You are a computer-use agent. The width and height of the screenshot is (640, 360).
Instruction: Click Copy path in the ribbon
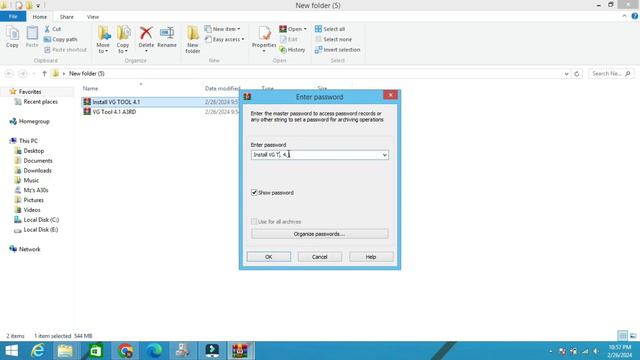[x=60, y=39]
